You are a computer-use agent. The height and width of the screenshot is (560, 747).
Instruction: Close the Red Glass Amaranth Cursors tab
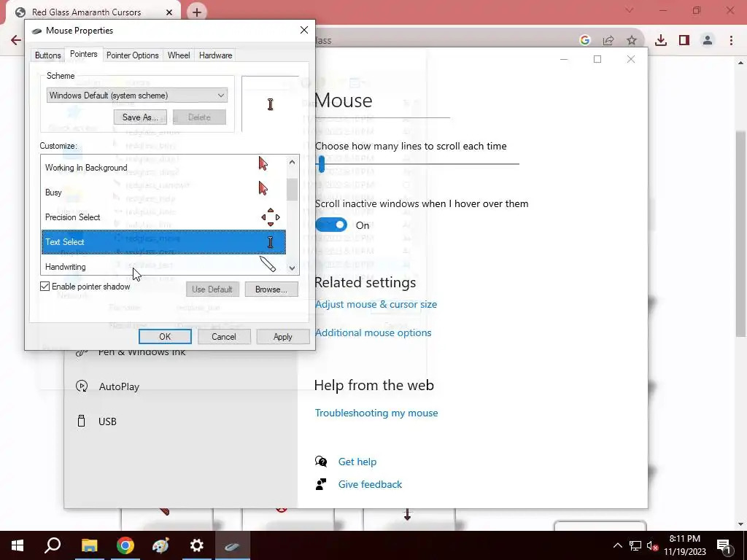click(x=169, y=12)
